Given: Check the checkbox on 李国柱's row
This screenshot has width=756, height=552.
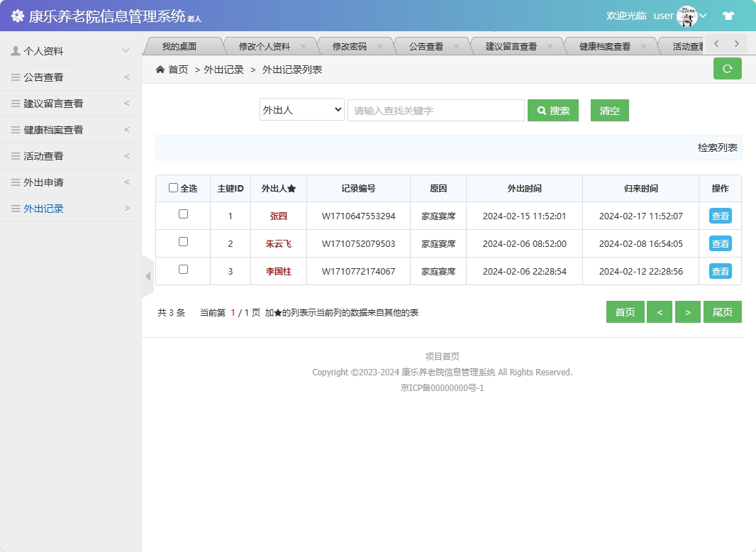Looking at the screenshot, I should 182,270.
